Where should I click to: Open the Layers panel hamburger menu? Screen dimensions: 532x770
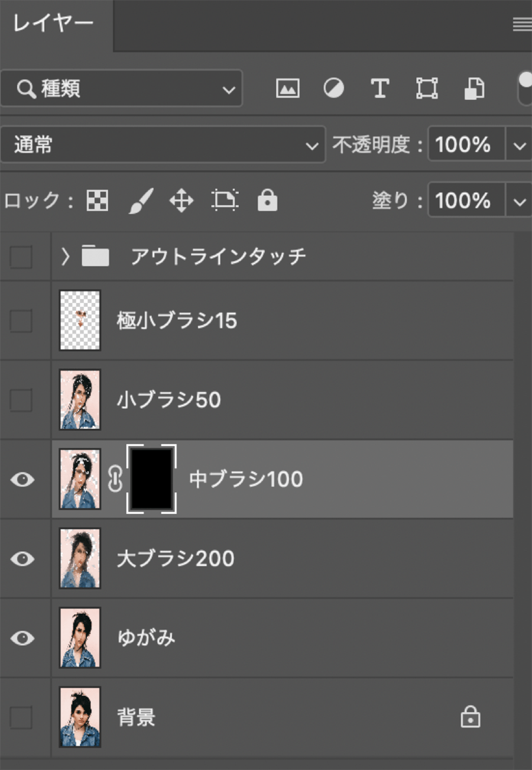[x=521, y=24]
